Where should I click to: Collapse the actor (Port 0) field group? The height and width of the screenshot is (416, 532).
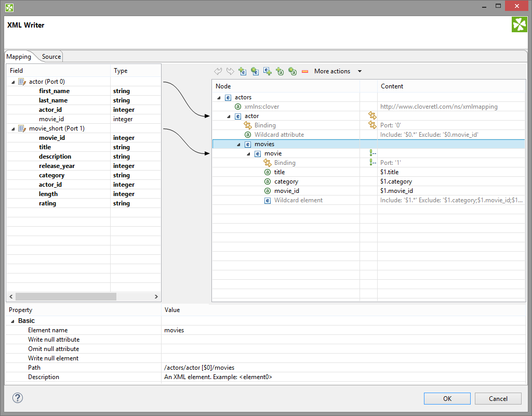pyautogui.click(x=13, y=82)
